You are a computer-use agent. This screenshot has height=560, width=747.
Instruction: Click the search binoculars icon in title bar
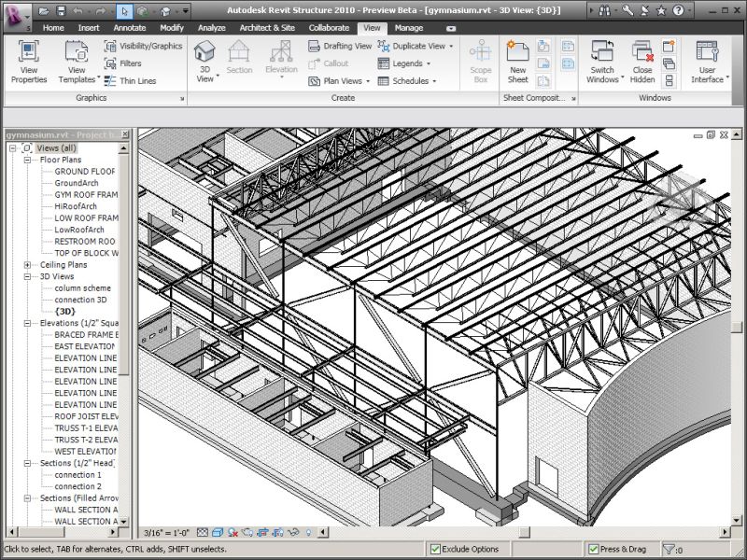coord(604,10)
